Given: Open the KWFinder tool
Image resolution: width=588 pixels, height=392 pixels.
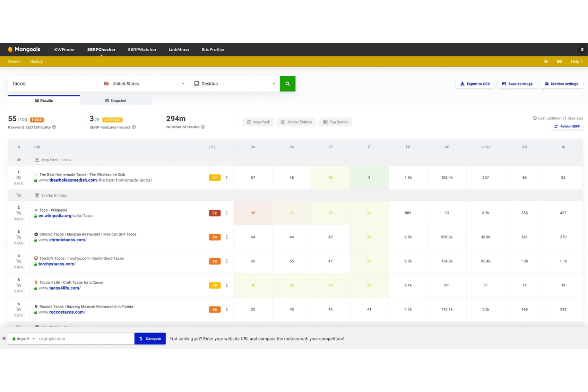Looking at the screenshot, I should pos(64,50).
